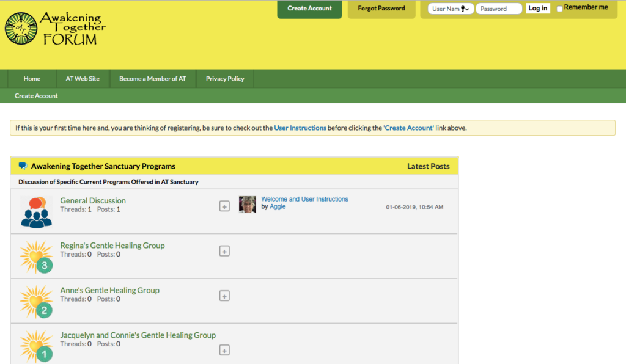Focus the Password input field

pyautogui.click(x=499, y=9)
